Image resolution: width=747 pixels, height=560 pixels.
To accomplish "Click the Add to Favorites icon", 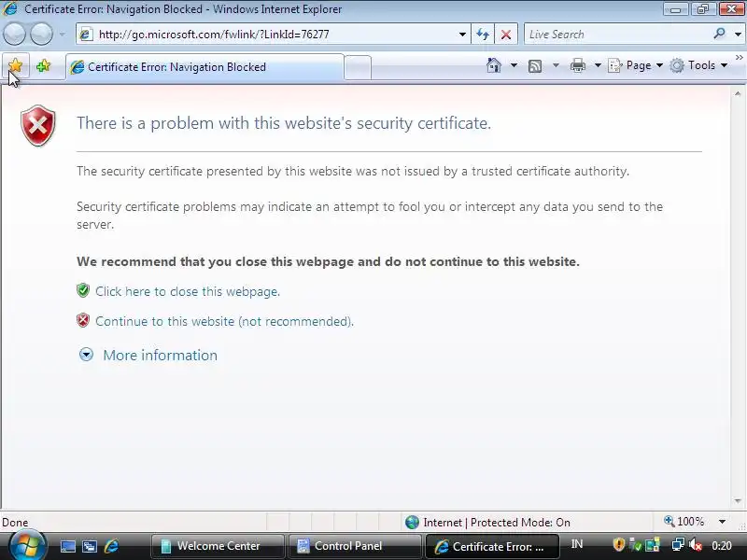I will [43, 65].
